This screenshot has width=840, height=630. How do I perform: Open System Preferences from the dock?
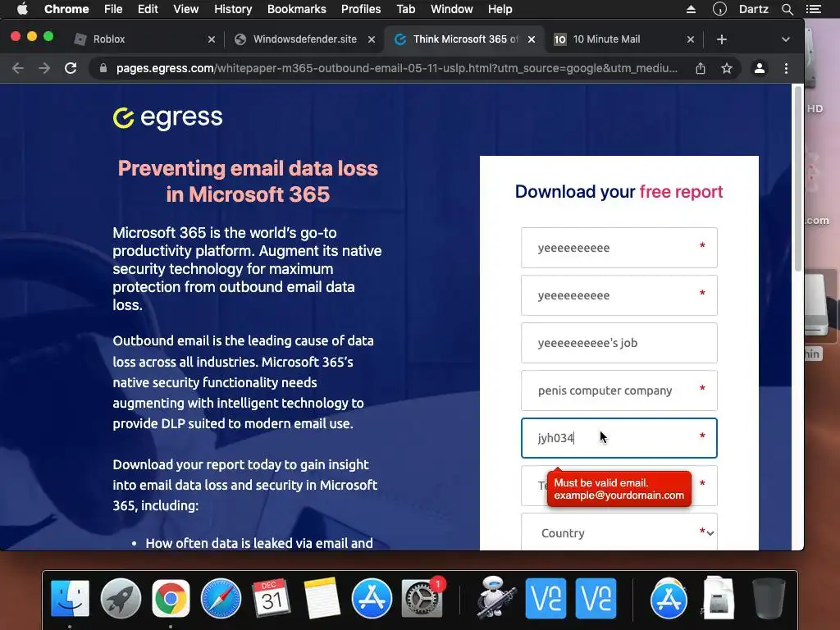point(422,598)
